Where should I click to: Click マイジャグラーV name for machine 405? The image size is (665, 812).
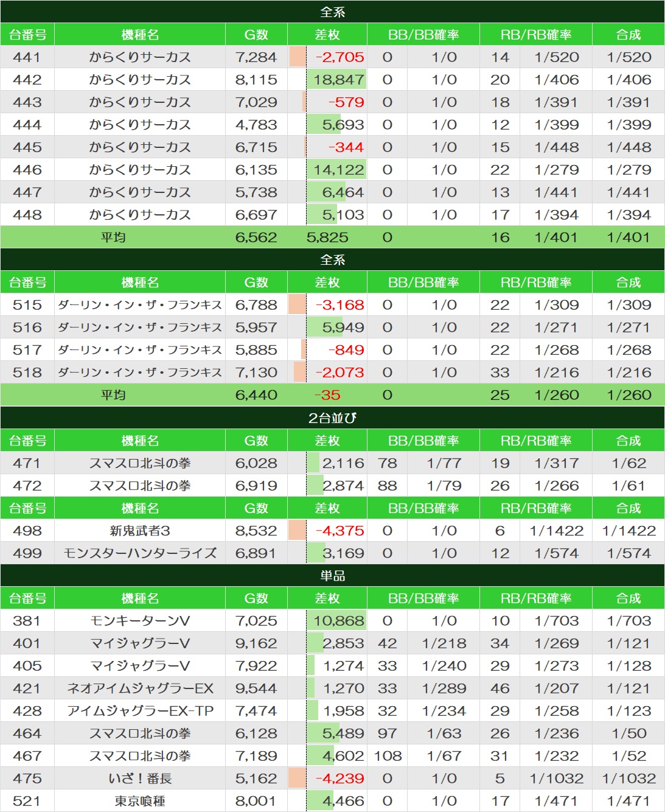[140, 666]
